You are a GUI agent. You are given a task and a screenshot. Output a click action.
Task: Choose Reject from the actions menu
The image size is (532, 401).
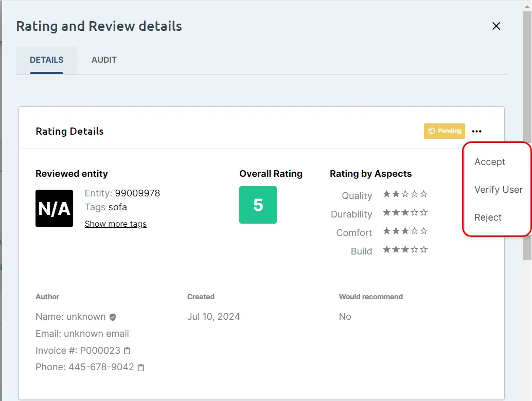(488, 217)
